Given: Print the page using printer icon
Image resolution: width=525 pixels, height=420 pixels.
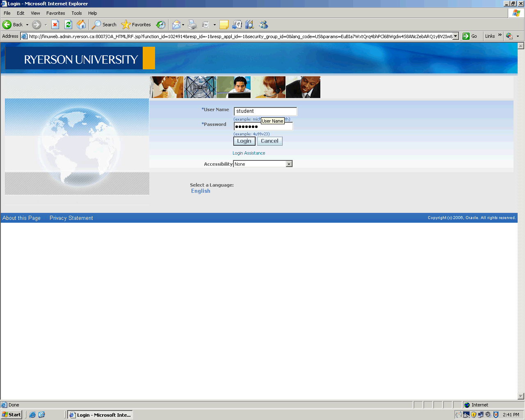Looking at the screenshot, I should tap(192, 25).
